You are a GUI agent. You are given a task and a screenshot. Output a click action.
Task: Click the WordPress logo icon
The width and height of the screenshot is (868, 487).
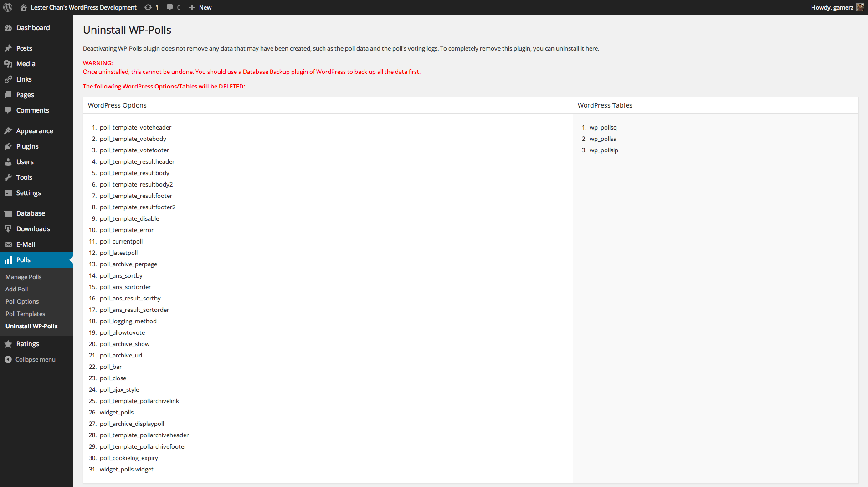pyautogui.click(x=8, y=7)
